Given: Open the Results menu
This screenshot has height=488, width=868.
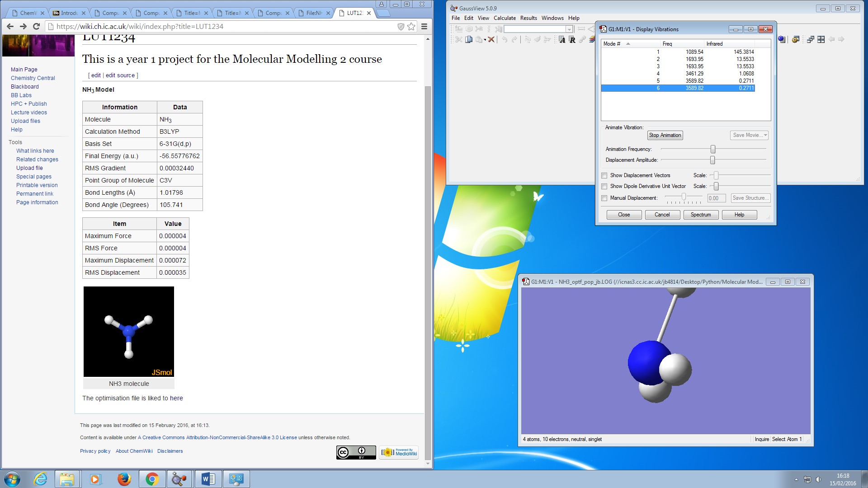Looking at the screenshot, I should (x=528, y=18).
